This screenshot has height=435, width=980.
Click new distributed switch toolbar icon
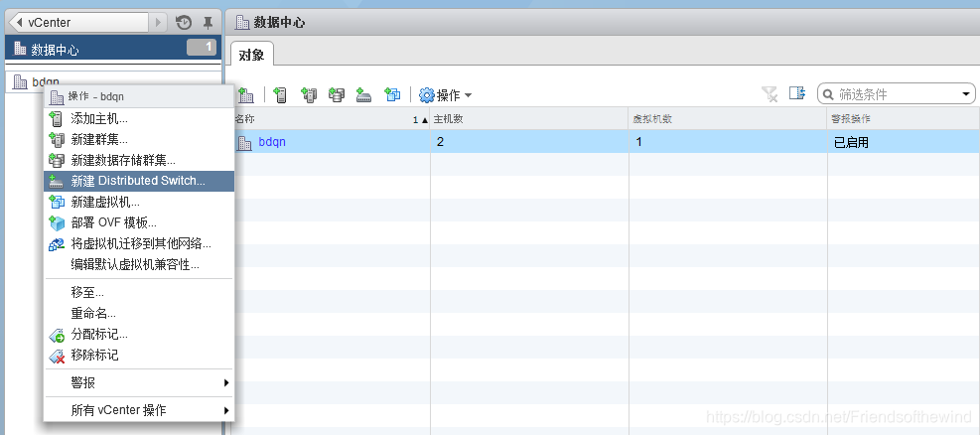(364, 95)
